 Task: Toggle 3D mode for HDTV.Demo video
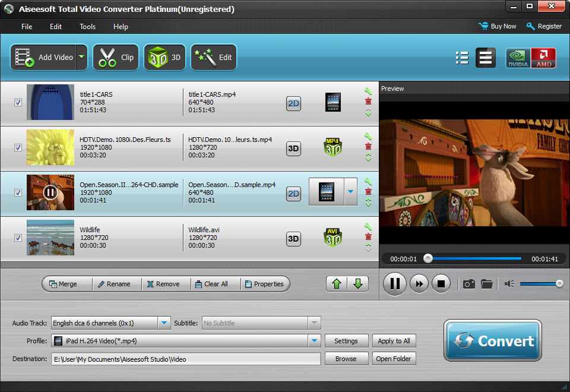(293, 148)
